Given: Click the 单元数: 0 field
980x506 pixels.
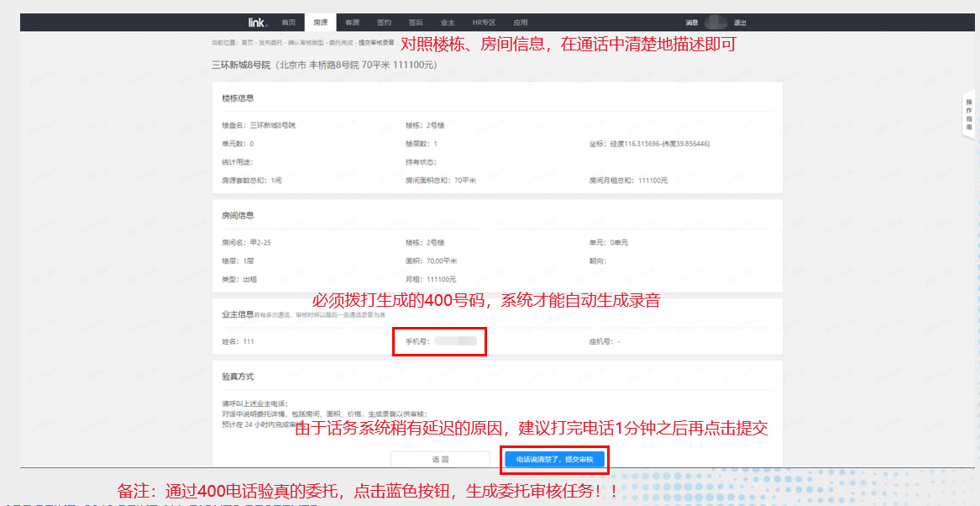Looking at the screenshot, I should pyautogui.click(x=238, y=144).
